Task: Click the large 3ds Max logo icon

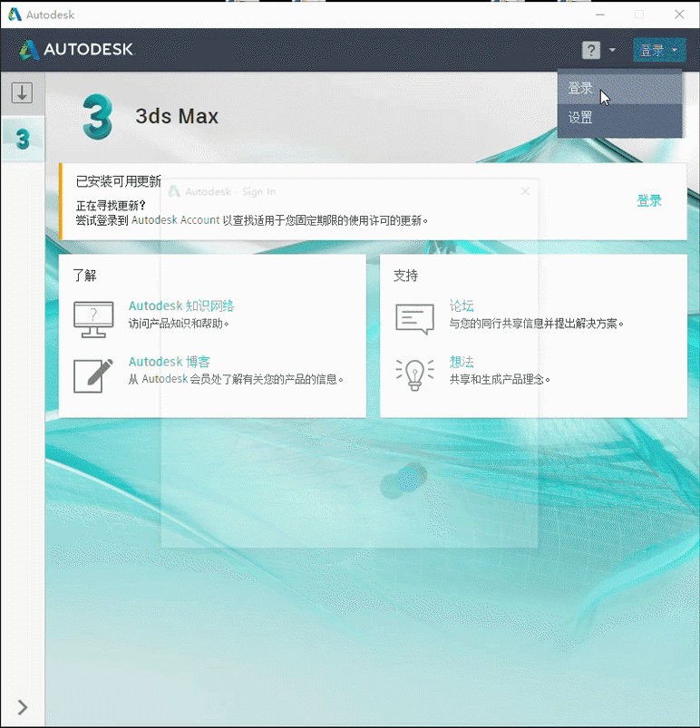Action: pyautogui.click(x=98, y=117)
